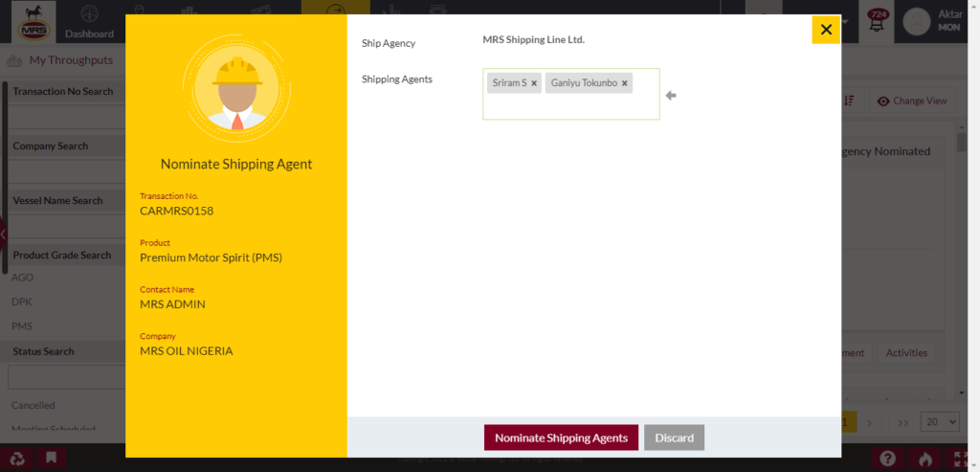The image size is (980, 472).
Task: Select Cancelled status filter
Action: [33, 405]
